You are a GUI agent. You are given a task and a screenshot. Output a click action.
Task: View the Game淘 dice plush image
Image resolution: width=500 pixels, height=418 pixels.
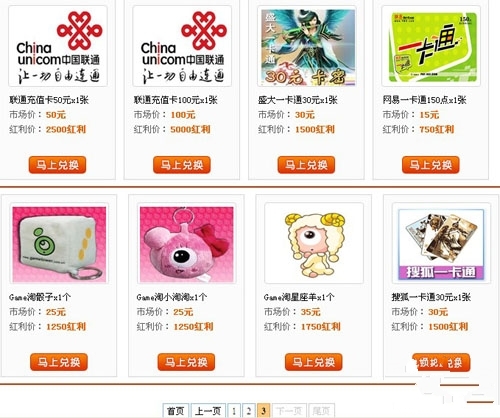pos(59,244)
